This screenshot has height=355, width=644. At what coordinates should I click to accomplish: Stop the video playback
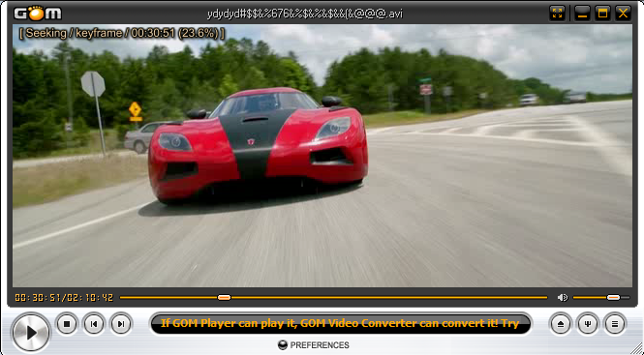click(67, 324)
